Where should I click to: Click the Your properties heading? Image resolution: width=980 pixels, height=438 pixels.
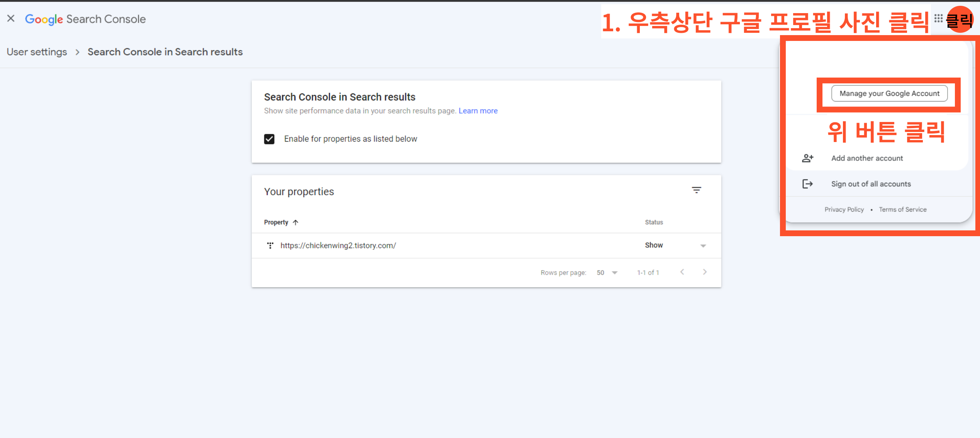[x=299, y=191]
